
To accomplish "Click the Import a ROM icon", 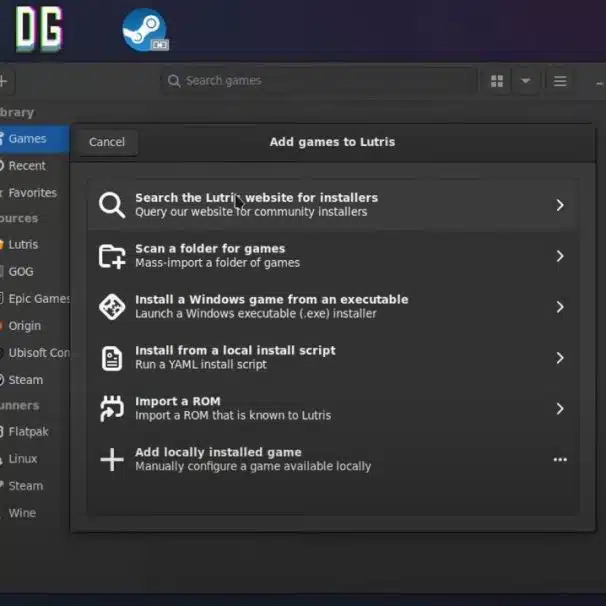I will pos(112,409).
